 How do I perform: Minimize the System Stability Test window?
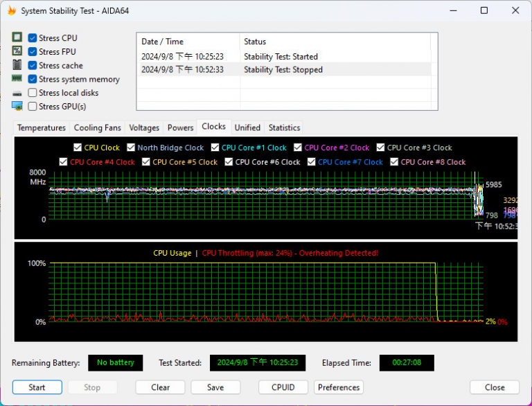tap(453, 10)
